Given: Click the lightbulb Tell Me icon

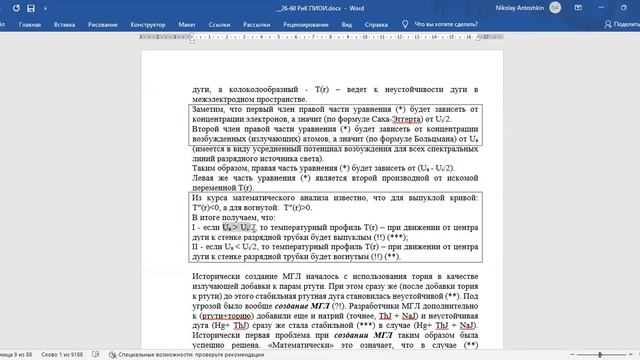Looking at the screenshot, I should tap(404, 24).
